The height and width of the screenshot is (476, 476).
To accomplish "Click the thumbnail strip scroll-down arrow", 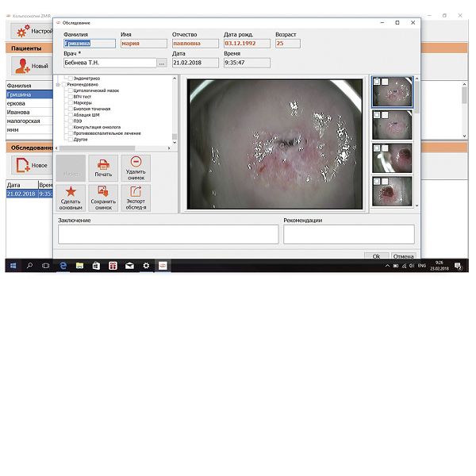I will tap(416, 205).
